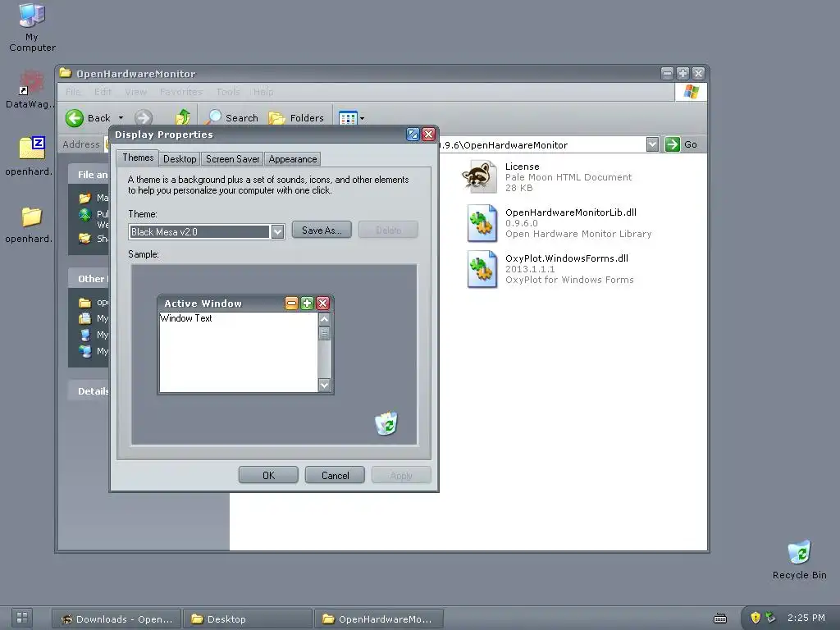
Task: Switch to the Desktop taskbar item
Action: pos(248,619)
